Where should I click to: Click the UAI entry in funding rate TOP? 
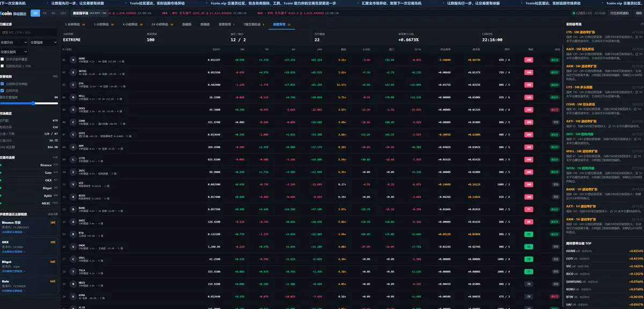(x=604, y=304)
